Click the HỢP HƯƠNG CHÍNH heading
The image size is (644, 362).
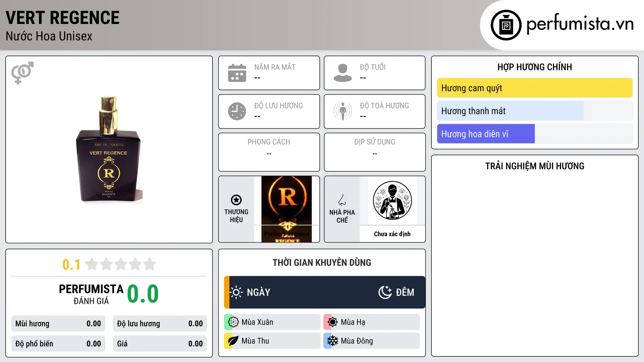[535, 67]
